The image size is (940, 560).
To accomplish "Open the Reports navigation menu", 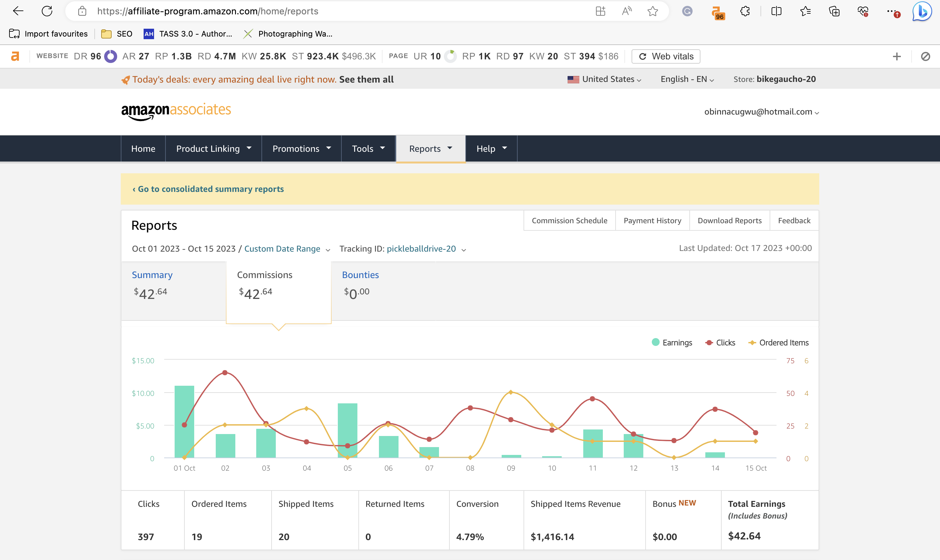I will coord(431,149).
